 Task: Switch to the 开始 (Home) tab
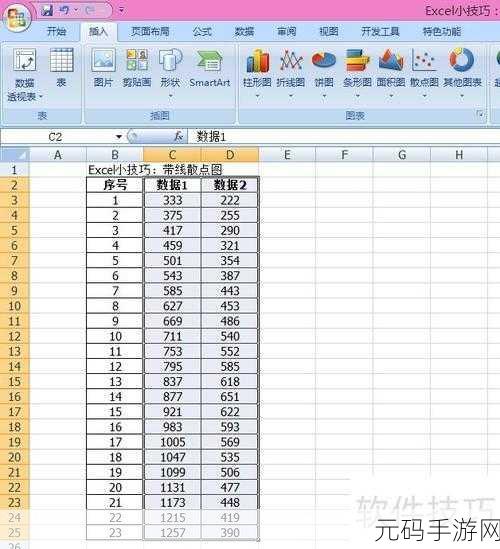[x=56, y=32]
